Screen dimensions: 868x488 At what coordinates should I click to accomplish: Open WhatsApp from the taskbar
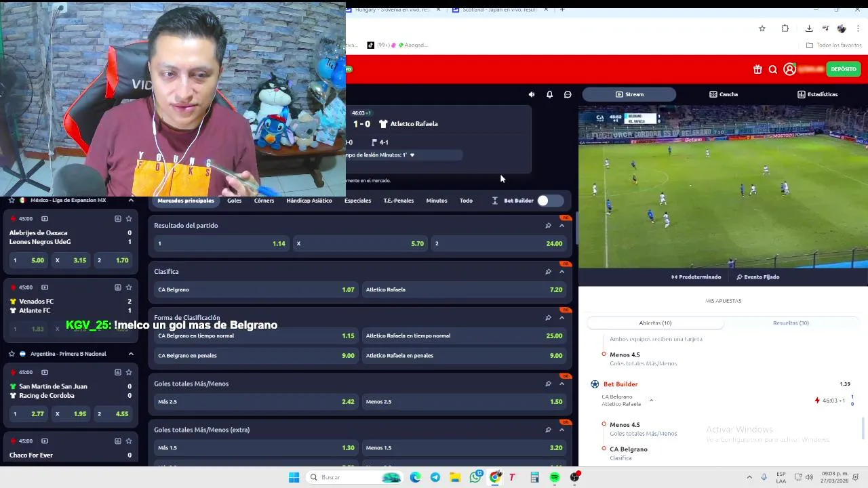click(x=475, y=477)
